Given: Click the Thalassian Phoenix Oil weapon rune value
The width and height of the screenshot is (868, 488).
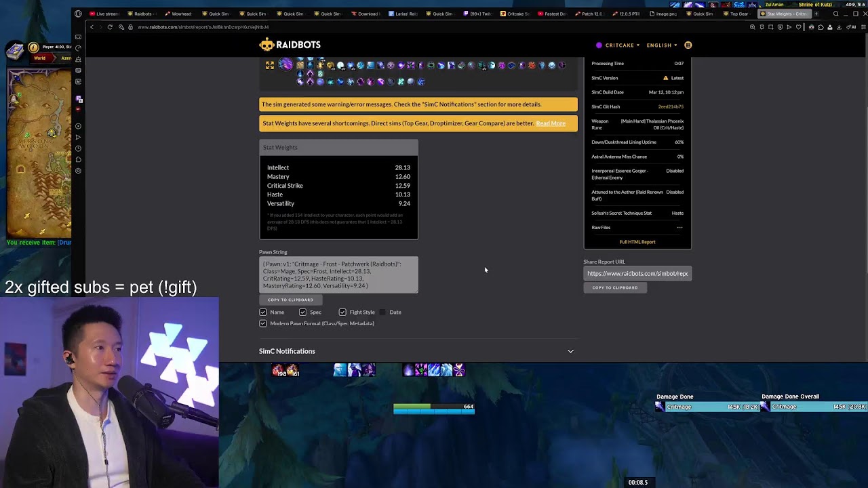Looking at the screenshot, I should [652, 124].
